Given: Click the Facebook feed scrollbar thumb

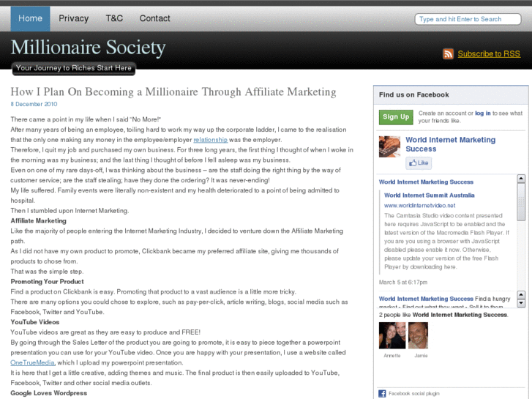Looking at the screenshot, I should (x=521, y=202).
